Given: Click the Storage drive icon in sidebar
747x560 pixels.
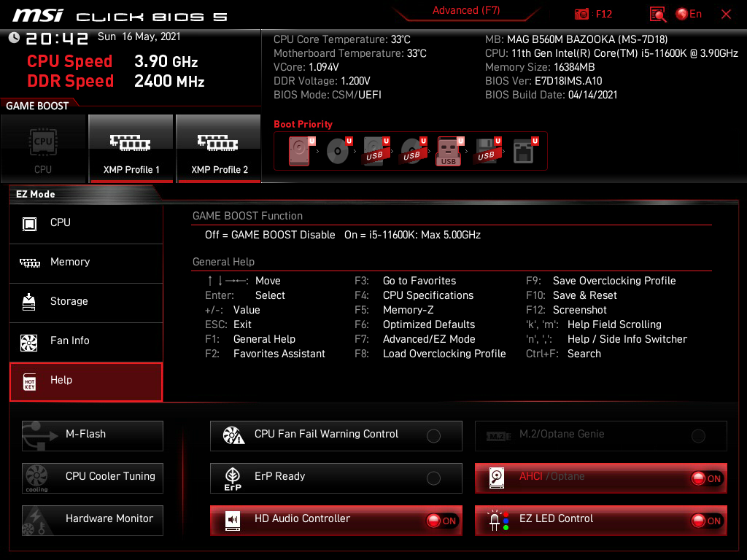Looking at the screenshot, I should [x=29, y=303].
